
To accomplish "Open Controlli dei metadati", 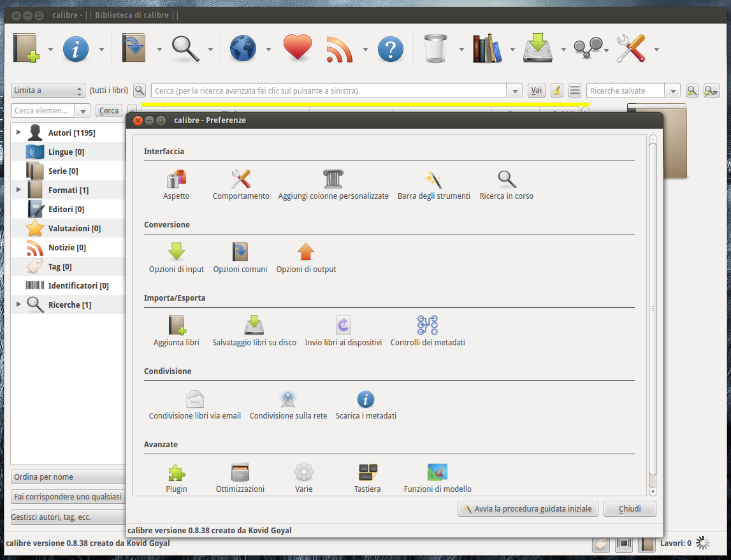I will pos(428,331).
